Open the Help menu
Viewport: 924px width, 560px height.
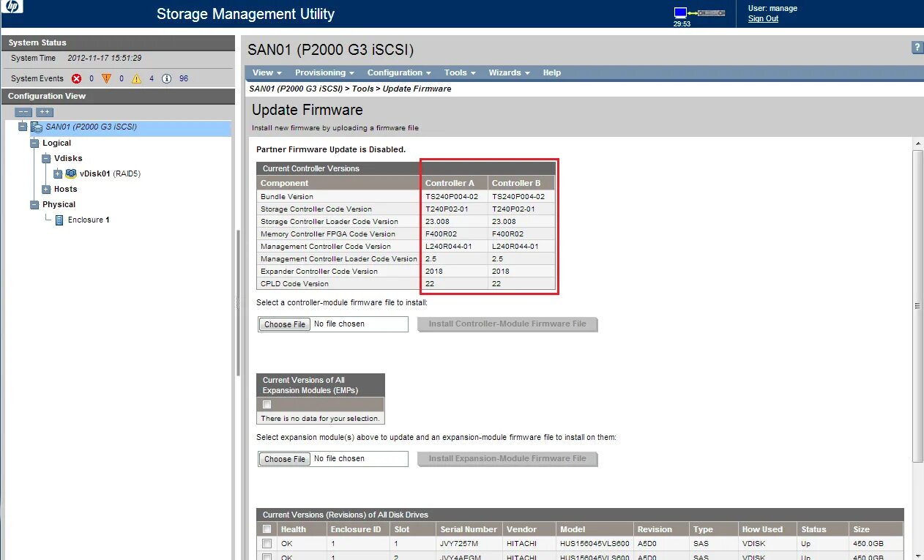click(552, 72)
